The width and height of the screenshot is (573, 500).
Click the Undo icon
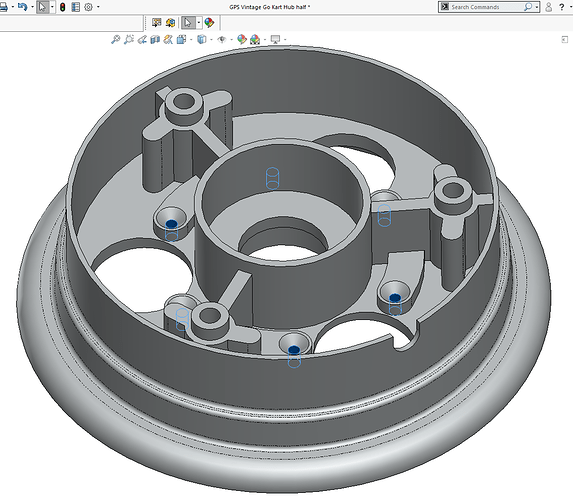click(x=22, y=7)
